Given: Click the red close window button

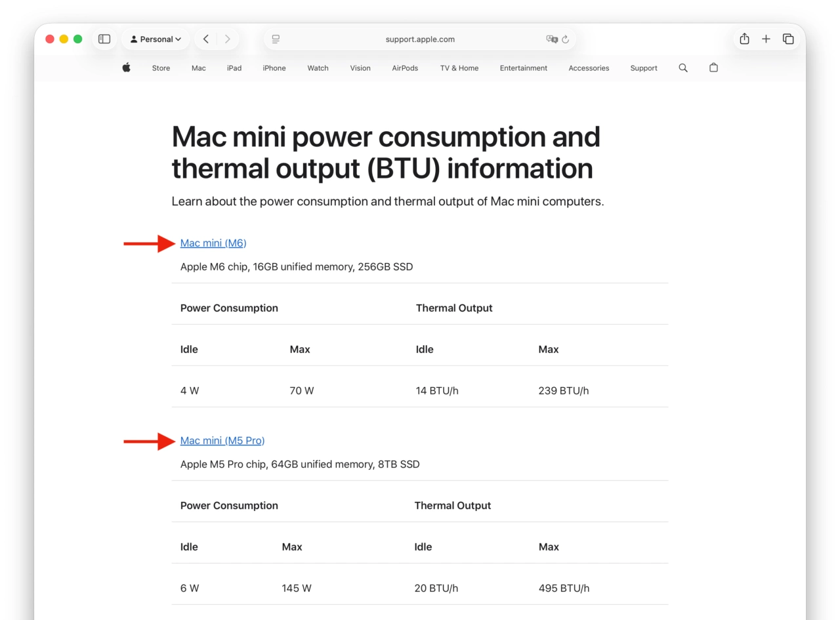Looking at the screenshot, I should click(50, 39).
